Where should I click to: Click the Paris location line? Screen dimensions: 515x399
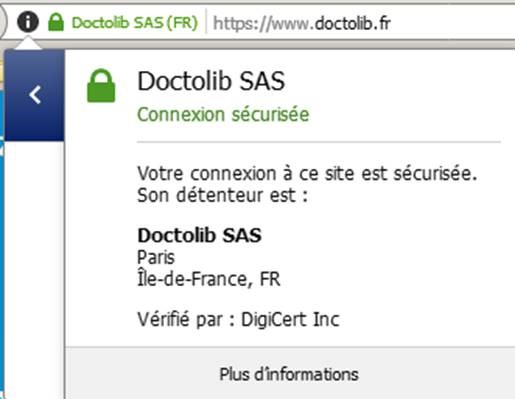click(x=156, y=257)
